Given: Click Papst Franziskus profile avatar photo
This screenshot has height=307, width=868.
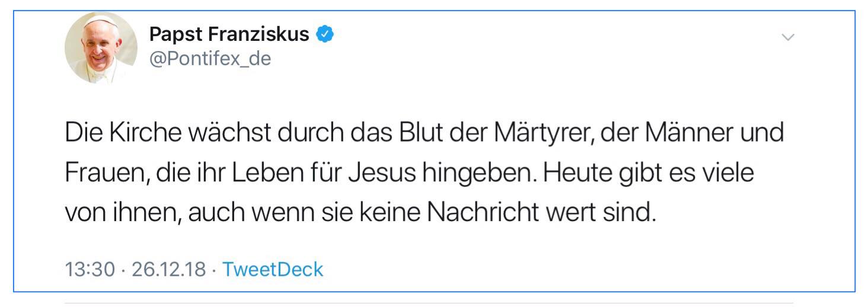Looking at the screenshot, I should 101,47.
